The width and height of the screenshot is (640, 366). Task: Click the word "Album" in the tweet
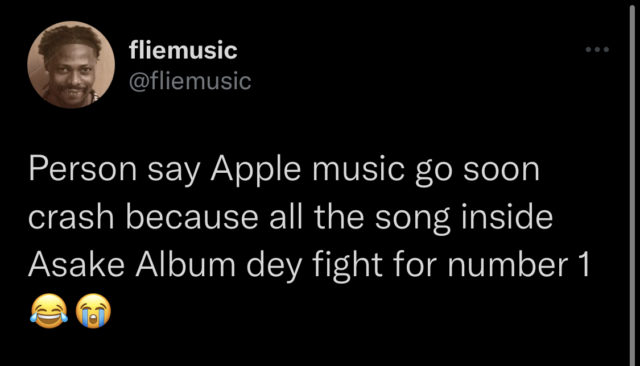click(186, 264)
